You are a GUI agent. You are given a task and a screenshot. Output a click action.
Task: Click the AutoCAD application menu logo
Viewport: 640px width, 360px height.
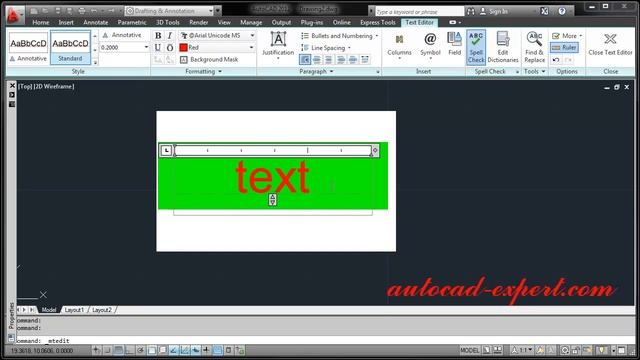coord(14,15)
